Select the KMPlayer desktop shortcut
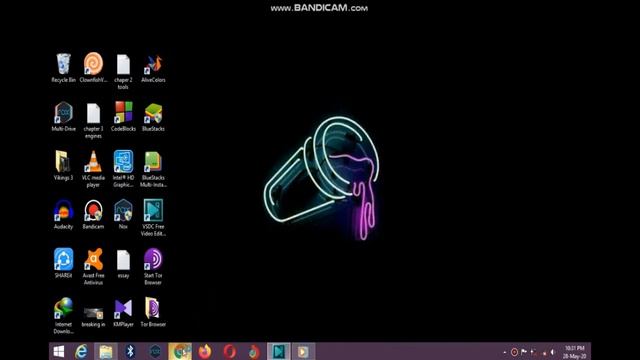This screenshot has width=640, height=360. (x=123, y=312)
